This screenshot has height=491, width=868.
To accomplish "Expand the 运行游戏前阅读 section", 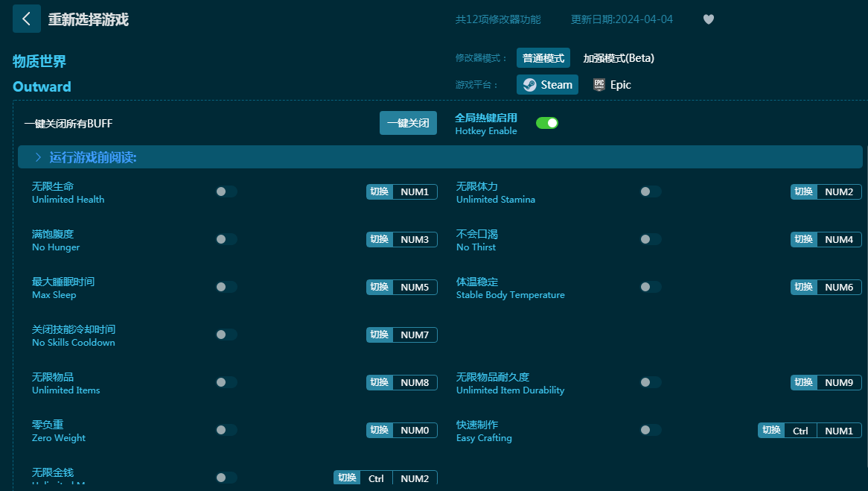I will coord(440,156).
